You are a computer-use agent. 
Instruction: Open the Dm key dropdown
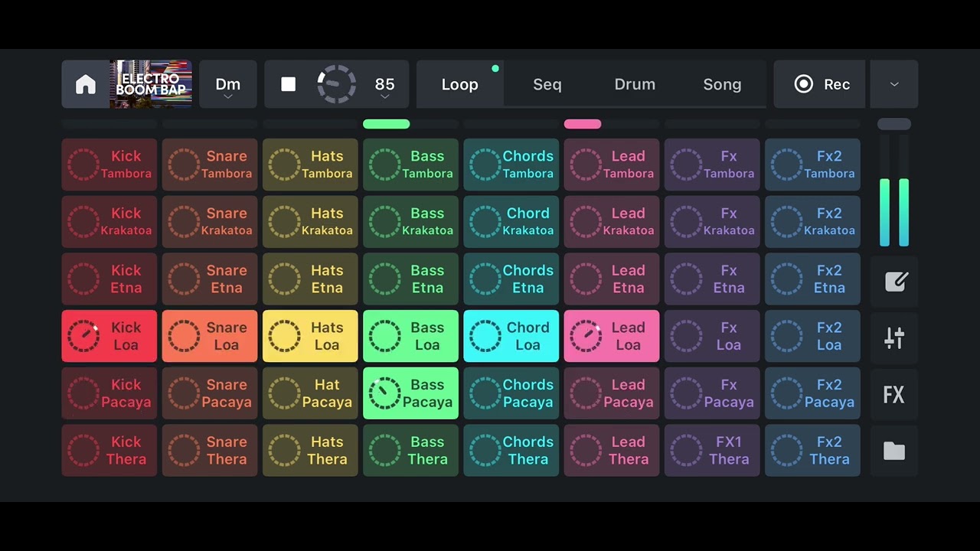pyautogui.click(x=228, y=84)
